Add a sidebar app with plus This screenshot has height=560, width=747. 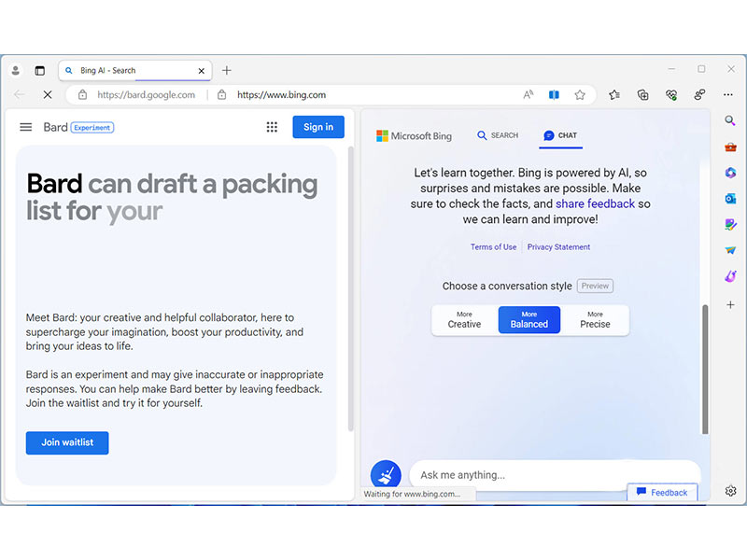(730, 304)
